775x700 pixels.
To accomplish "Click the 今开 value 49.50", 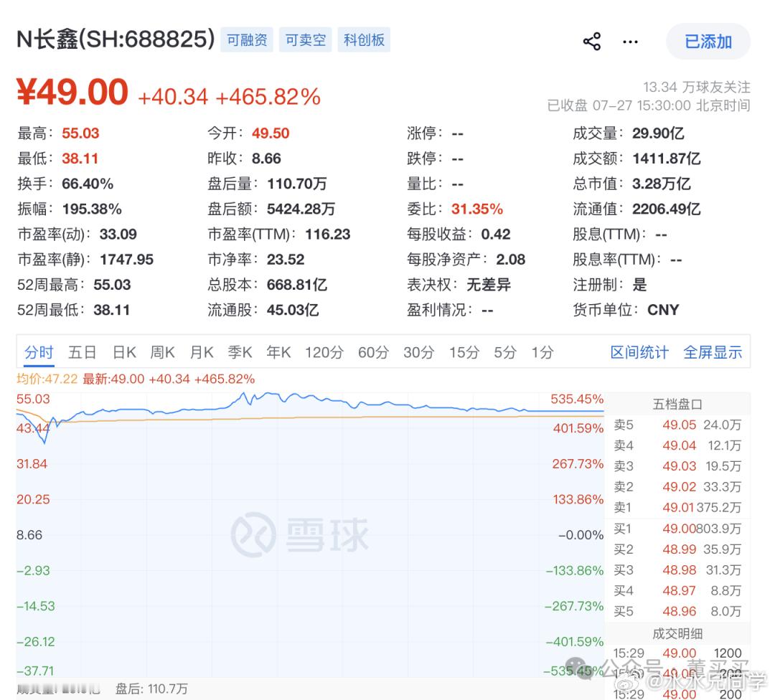I will click(x=271, y=133).
